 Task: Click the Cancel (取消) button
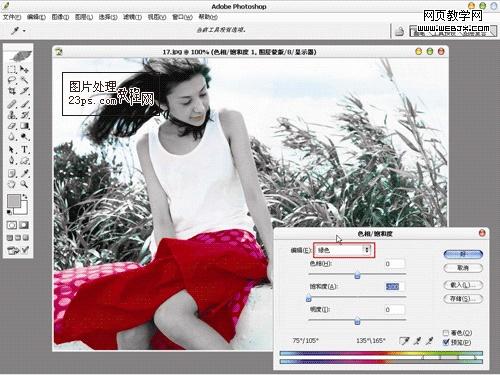pyautogui.click(x=463, y=268)
